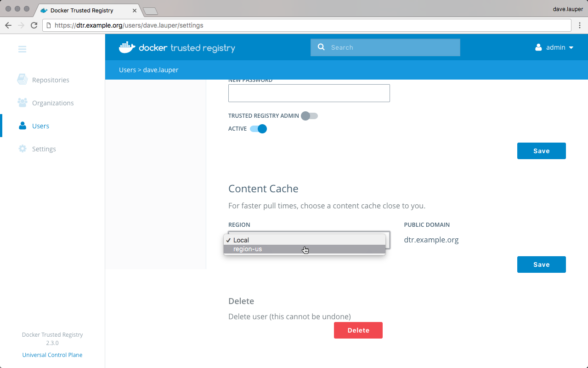Screen dimensions: 588x368
Task: Click the Settings gear icon
Action: 22,149
